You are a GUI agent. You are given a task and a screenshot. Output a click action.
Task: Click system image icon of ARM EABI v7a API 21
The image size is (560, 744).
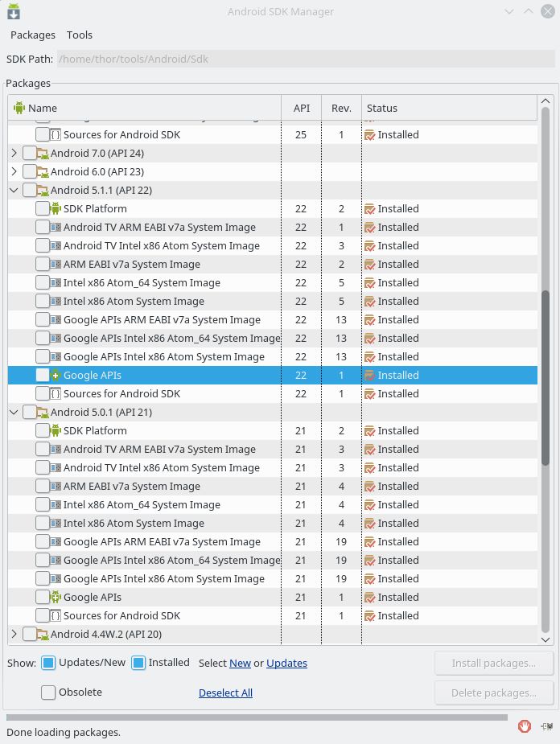[x=56, y=487]
